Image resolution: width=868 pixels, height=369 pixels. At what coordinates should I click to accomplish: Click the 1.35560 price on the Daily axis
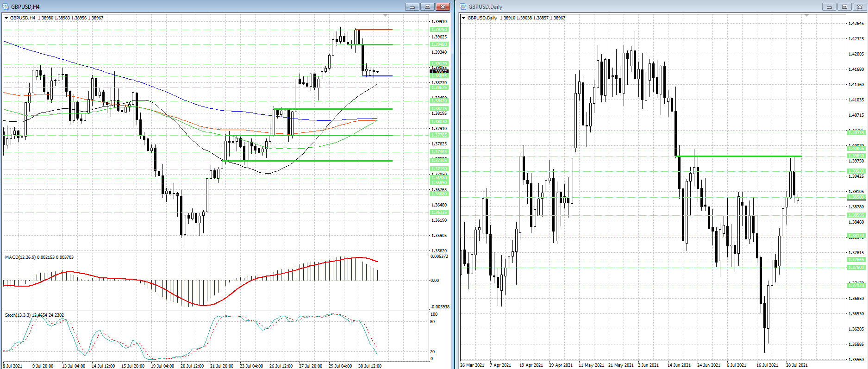click(x=856, y=359)
